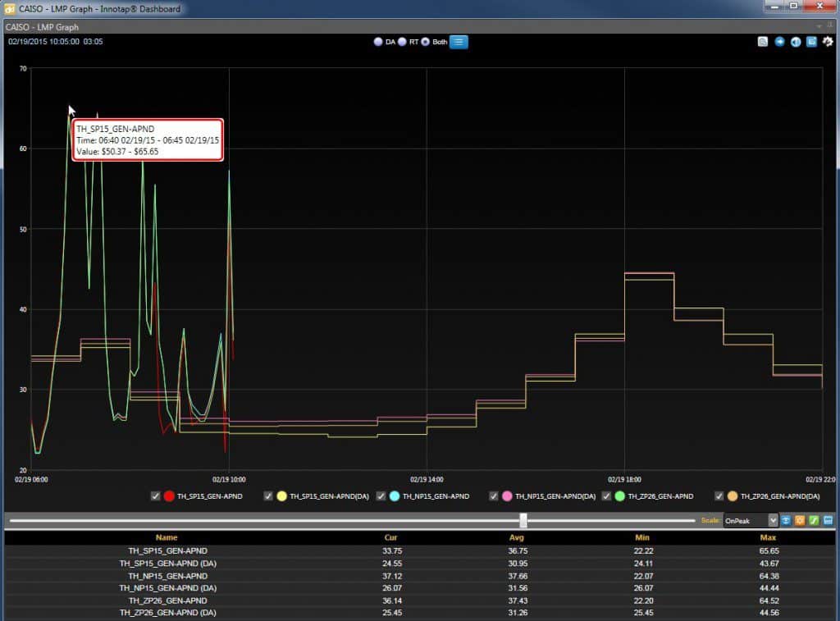Click the speaker sound icon in top toolbar
Image resolution: width=840 pixels, height=621 pixels.
[796, 42]
